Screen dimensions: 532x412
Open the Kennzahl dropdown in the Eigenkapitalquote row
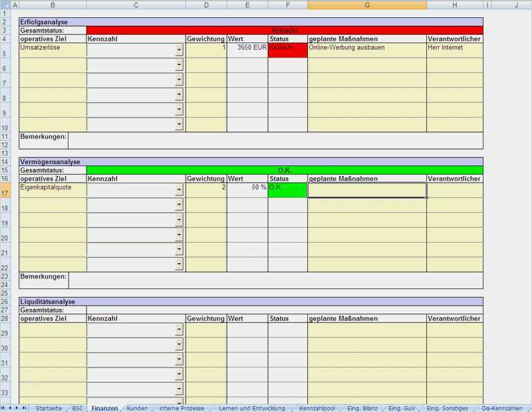pyautogui.click(x=179, y=190)
